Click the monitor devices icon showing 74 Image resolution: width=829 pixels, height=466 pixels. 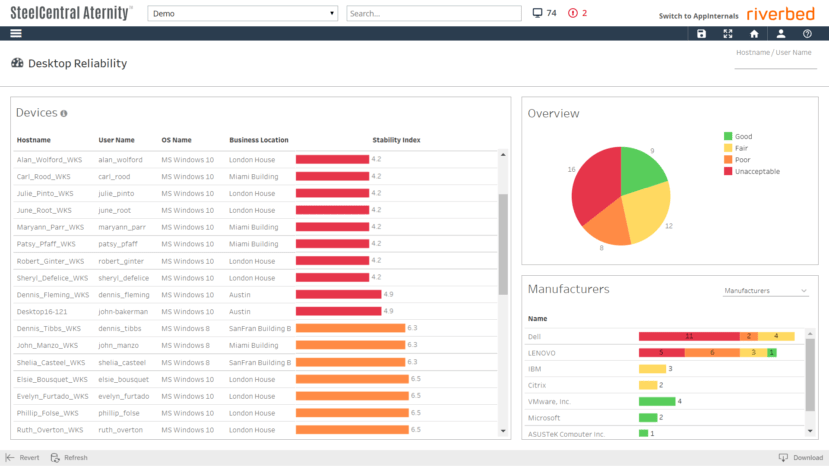[537, 13]
